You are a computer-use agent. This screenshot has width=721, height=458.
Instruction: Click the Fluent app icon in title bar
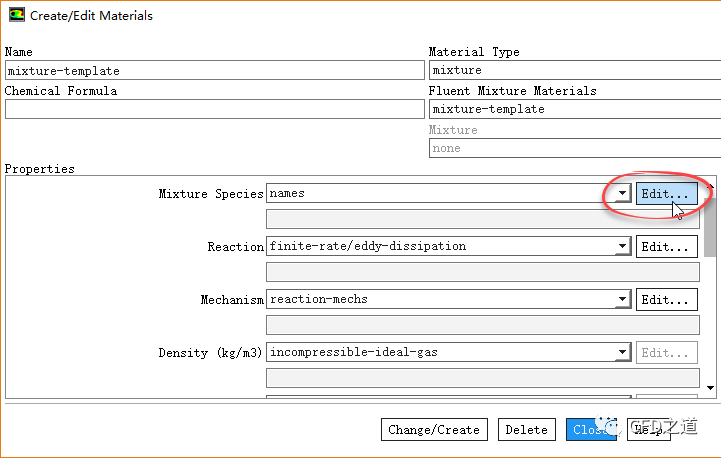coord(16,16)
